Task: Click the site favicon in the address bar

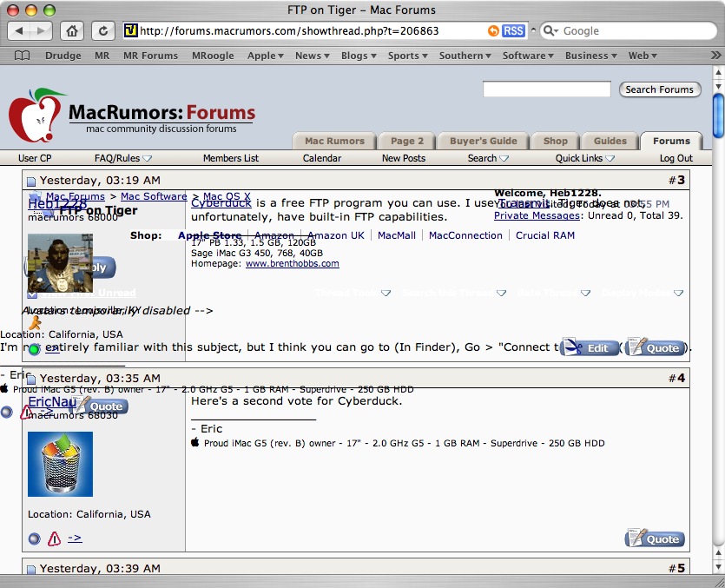Action: [131, 31]
